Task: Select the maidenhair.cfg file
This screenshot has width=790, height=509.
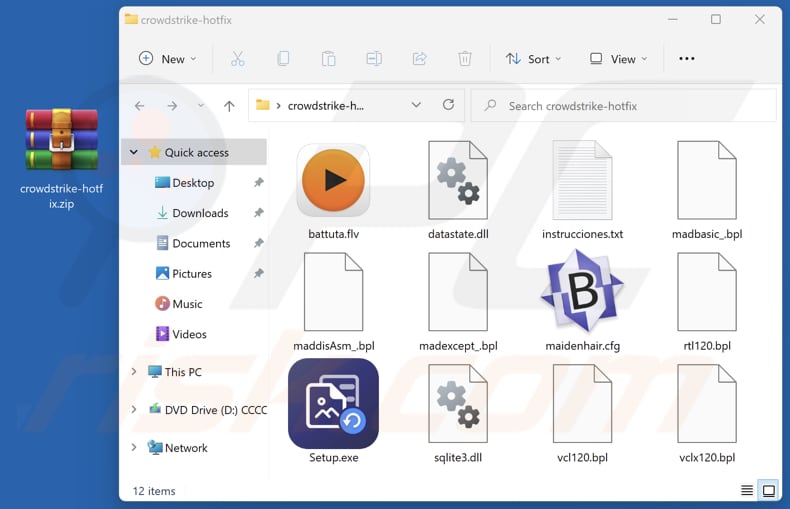Action: point(582,302)
